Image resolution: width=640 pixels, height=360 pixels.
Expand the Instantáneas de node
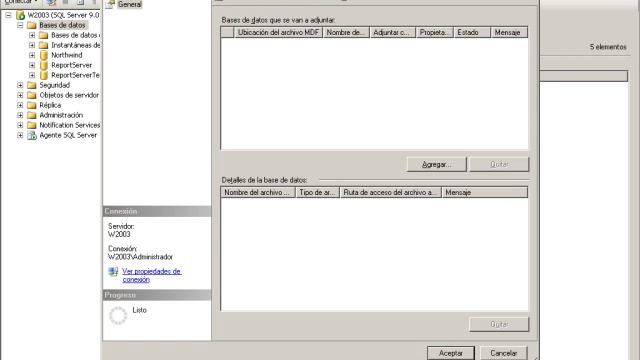pos(32,45)
